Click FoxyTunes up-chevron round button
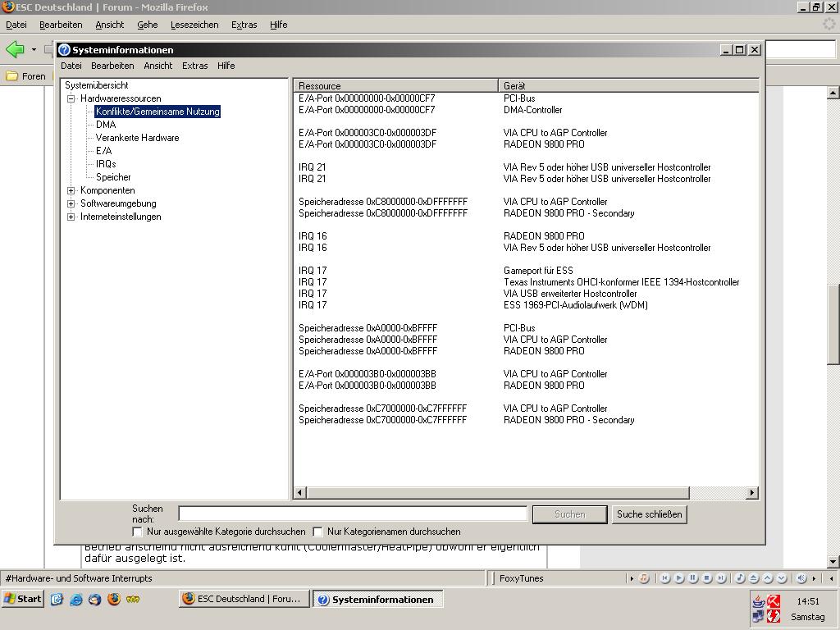This screenshot has width=840, height=630. pyautogui.click(x=768, y=578)
